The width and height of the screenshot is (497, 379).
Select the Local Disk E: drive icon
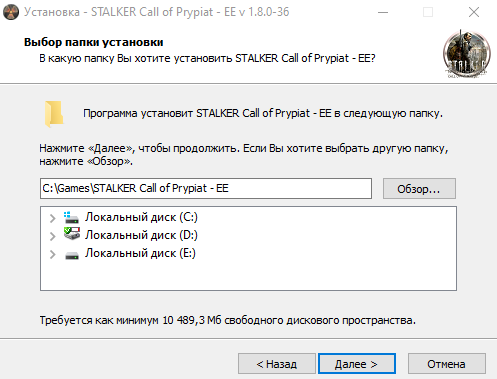tap(72, 255)
